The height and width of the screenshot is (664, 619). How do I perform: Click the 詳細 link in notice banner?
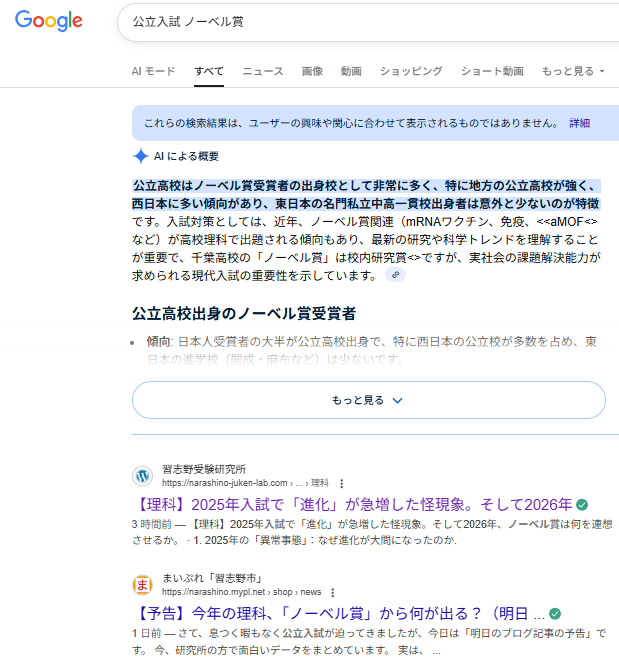(580, 123)
